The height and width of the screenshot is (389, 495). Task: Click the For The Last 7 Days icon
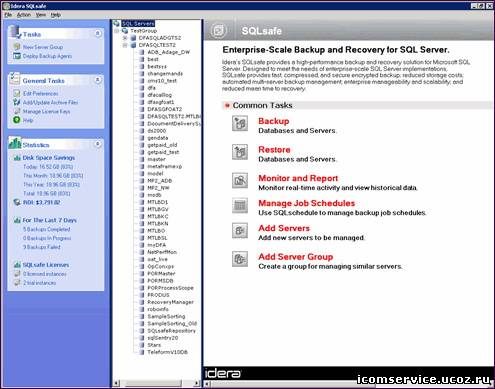17,220
